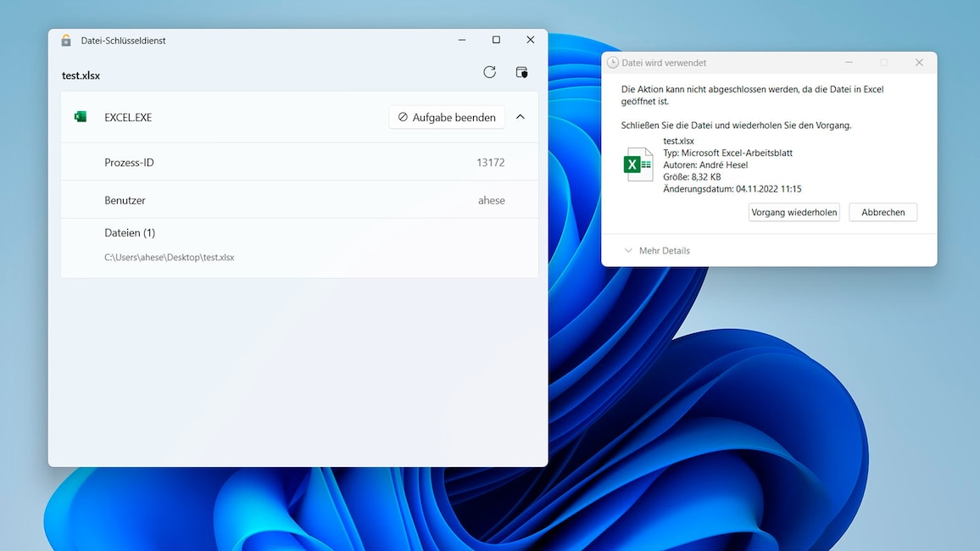Image resolution: width=980 pixels, height=551 pixels.
Task: Click Größe: 8,32 KB text
Action: (692, 177)
